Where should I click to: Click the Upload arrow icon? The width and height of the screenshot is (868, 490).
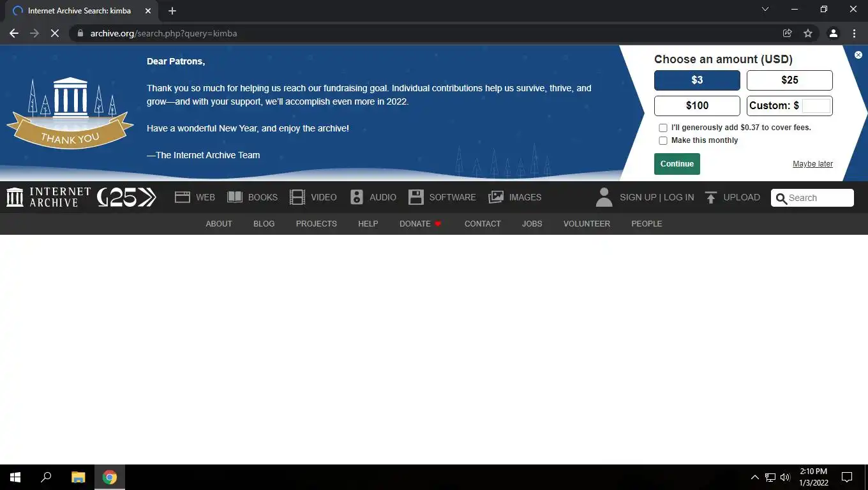tap(711, 197)
